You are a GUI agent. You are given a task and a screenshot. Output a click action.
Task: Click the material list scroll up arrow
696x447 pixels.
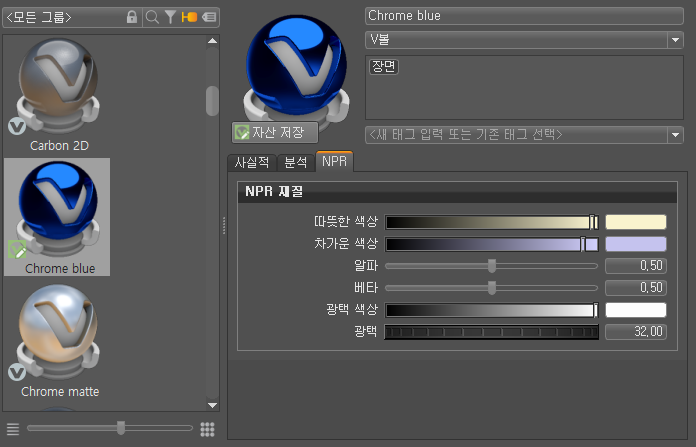(x=213, y=41)
